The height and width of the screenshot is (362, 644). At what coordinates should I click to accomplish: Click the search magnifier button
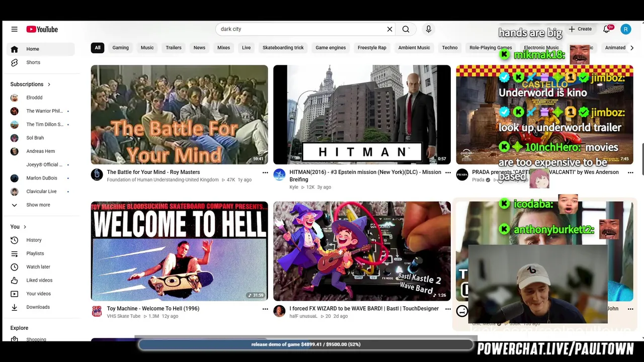(x=406, y=29)
